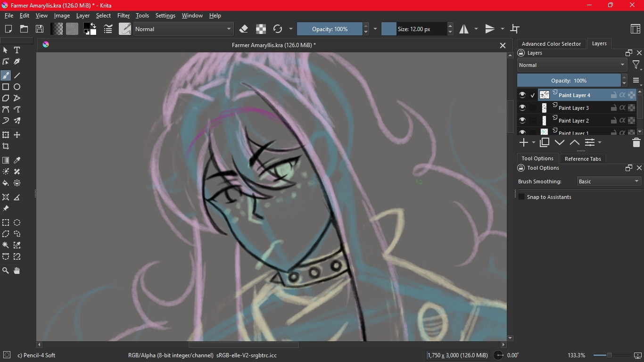Screen dimensions: 644x362
Task: Select the Reference Images pin tool
Action: click(6, 208)
